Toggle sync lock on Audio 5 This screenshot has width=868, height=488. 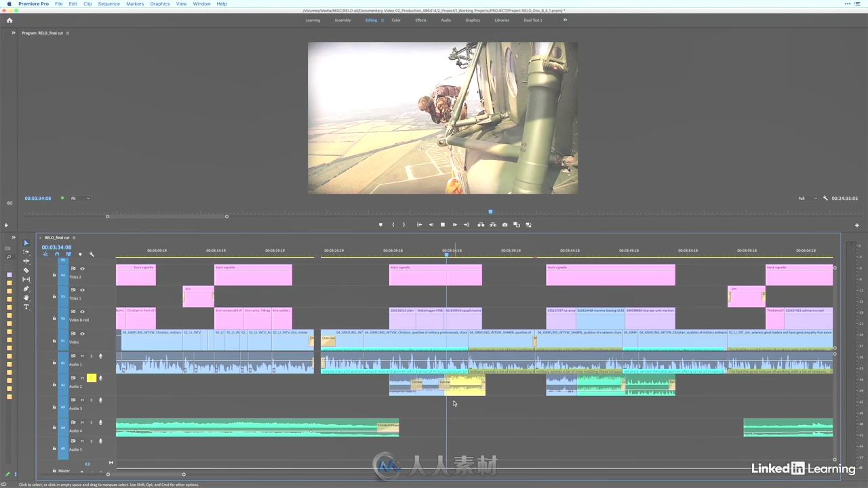click(x=73, y=441)
